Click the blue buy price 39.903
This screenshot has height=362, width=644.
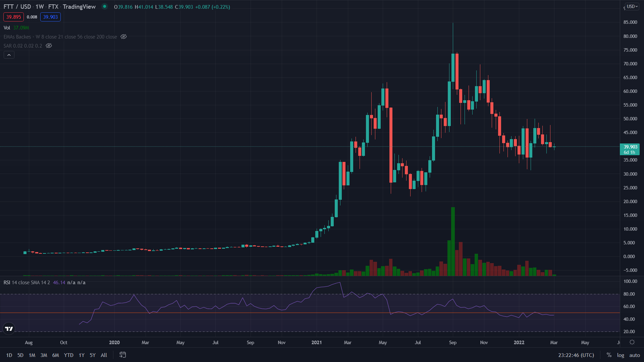click(50, 17)
